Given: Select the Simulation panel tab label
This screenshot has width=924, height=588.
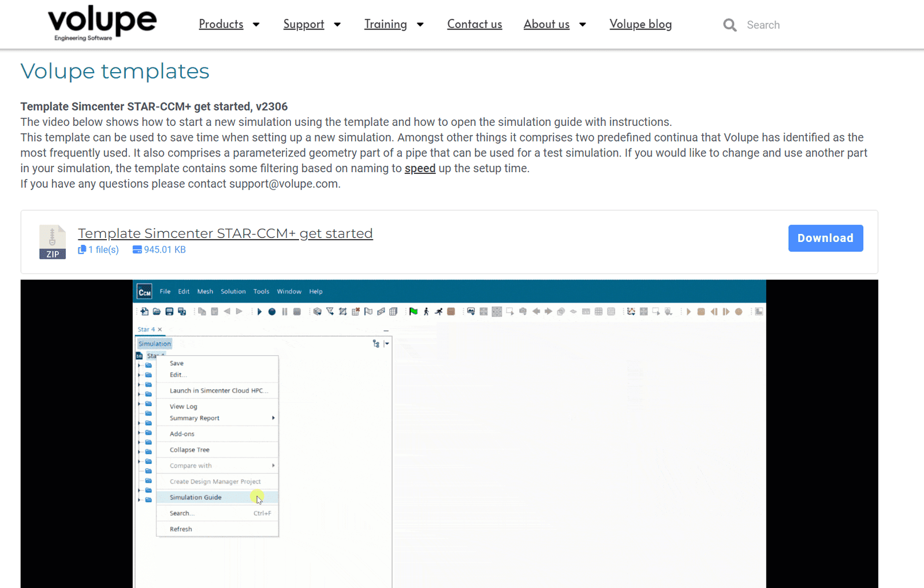Looking at the screenshot, I should pos(154,344).
